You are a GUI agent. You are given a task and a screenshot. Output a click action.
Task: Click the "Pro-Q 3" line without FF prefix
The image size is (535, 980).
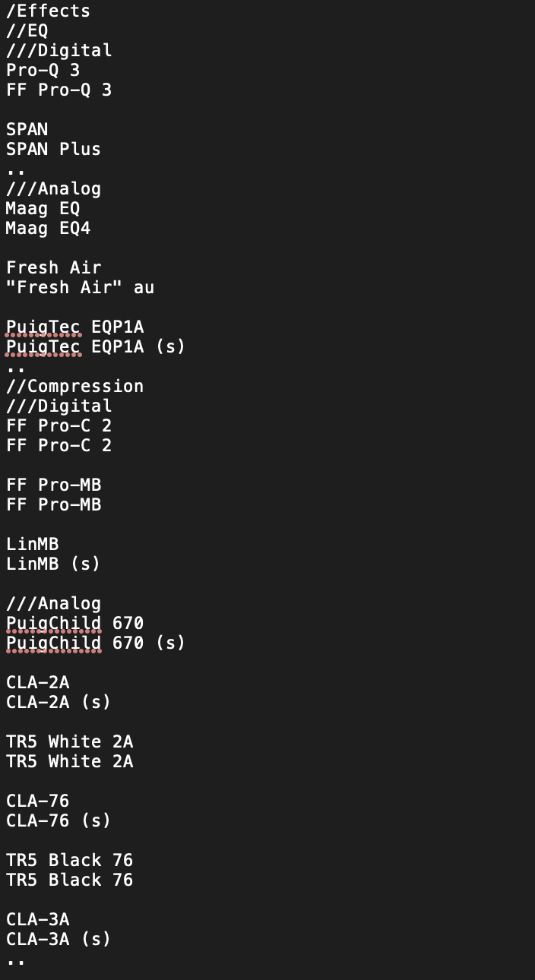(43, 71)
